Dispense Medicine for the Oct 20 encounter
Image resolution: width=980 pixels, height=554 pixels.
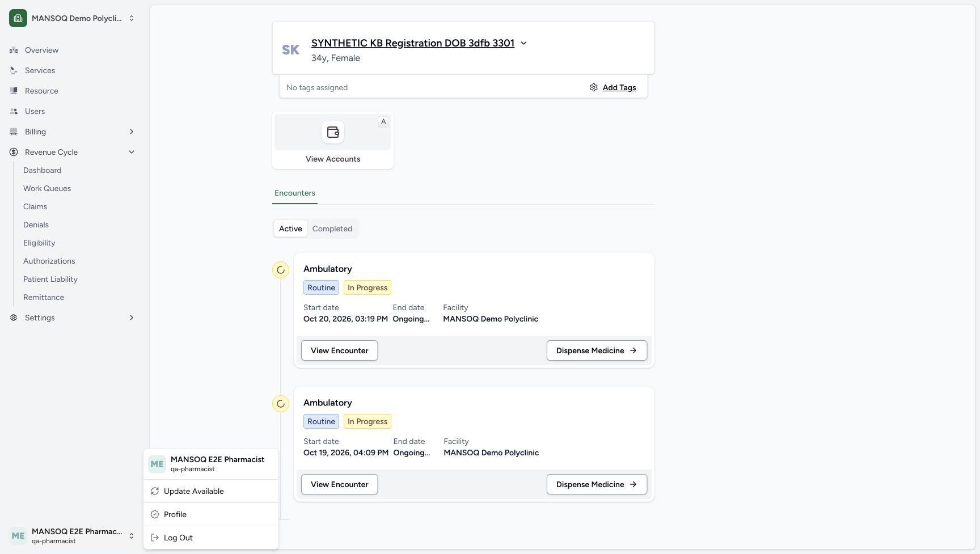point(597,350)
